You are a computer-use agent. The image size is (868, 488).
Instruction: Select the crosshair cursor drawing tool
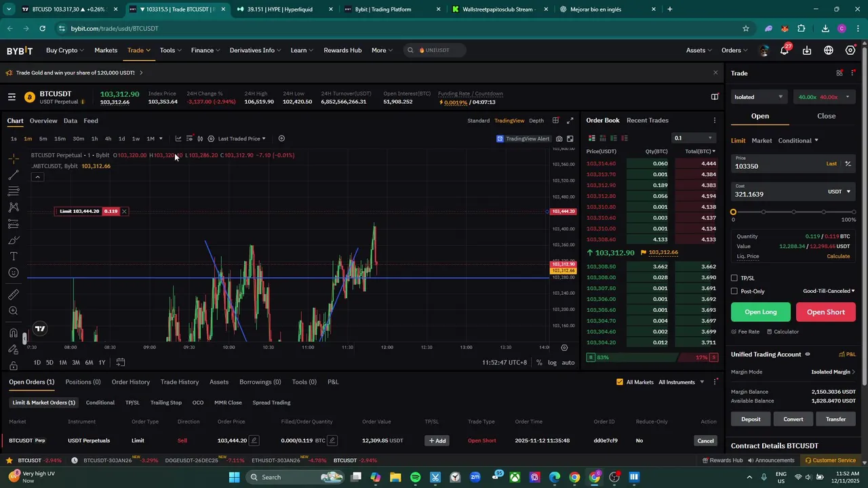point(14,159)
